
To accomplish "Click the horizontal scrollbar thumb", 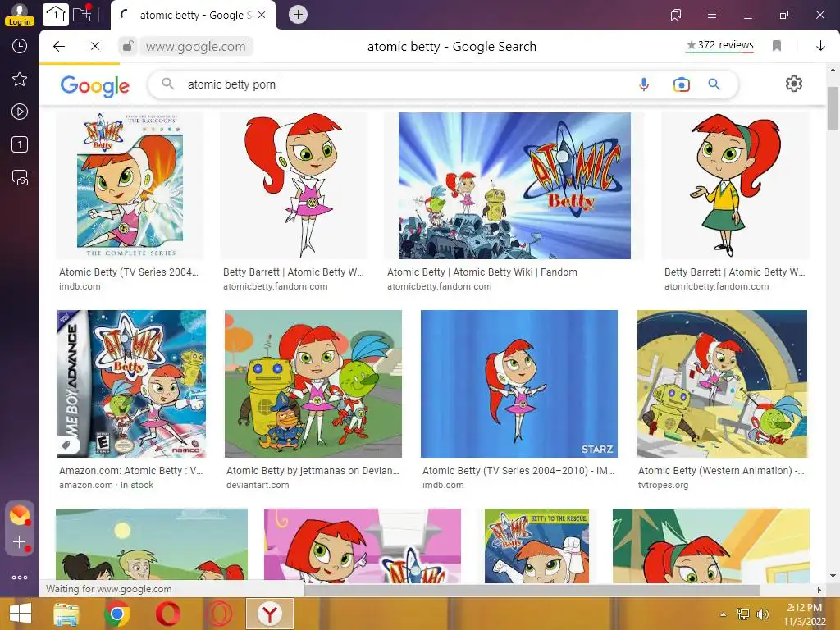I will pos(532,590).
